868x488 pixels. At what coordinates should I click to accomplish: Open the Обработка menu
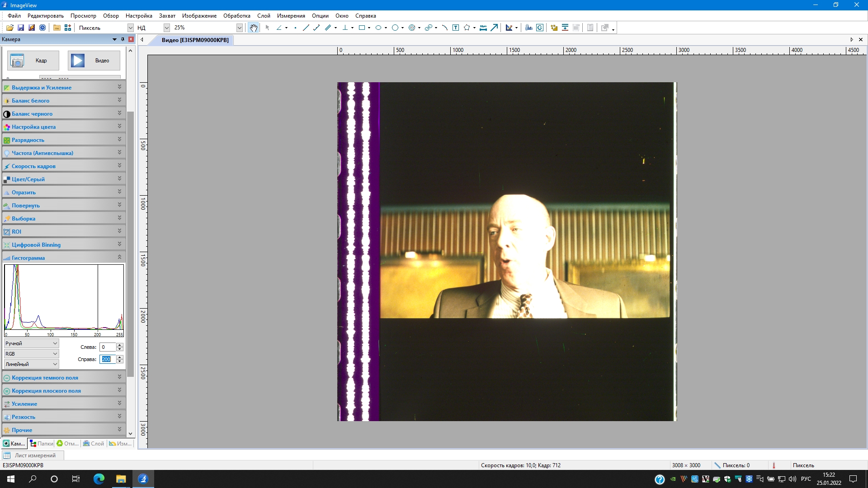click(x=236, y=16)
